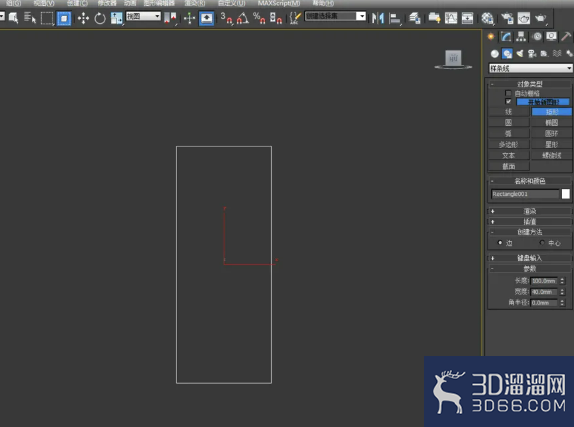Switch to the Modify panel tab

click(x=506, y=37)
